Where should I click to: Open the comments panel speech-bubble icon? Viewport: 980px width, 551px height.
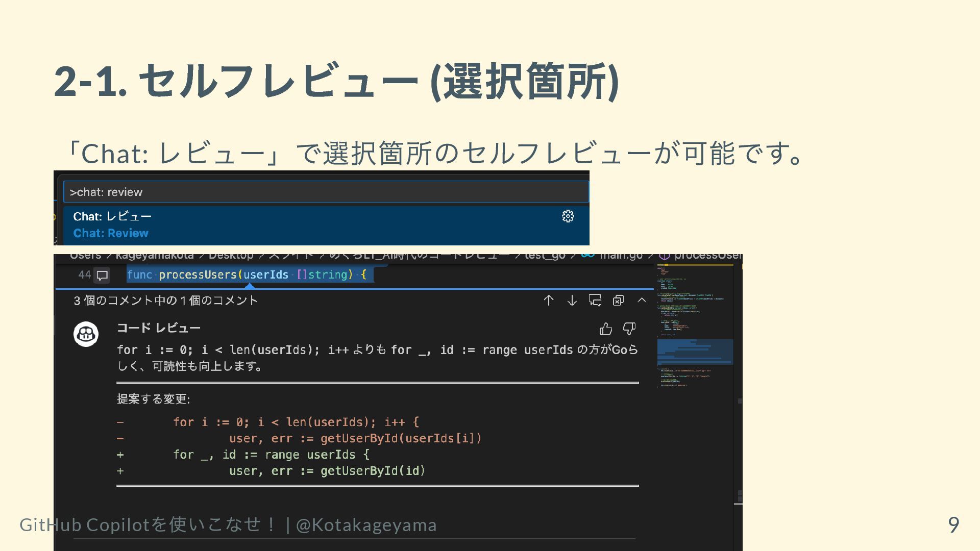pos(595,300)
